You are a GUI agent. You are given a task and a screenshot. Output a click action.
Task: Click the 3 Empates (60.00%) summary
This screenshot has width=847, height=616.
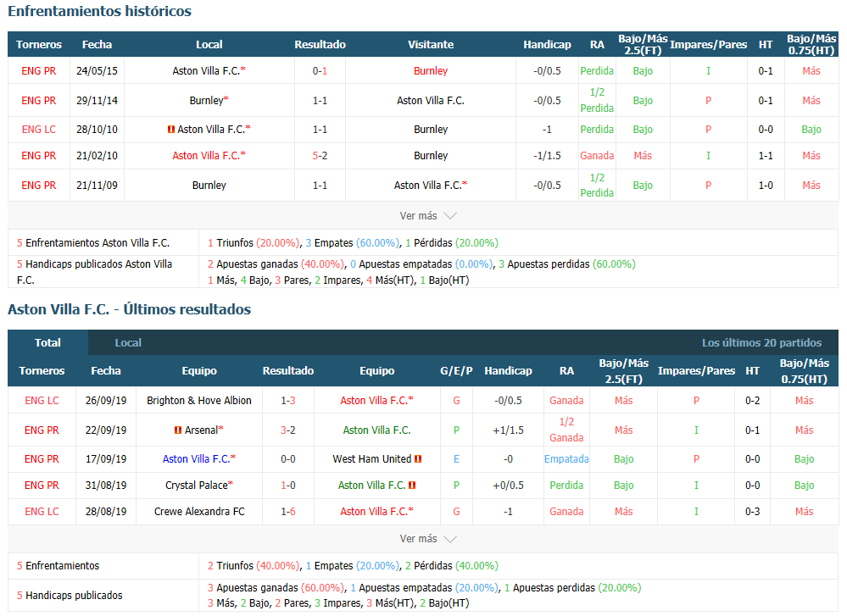click(x=353, y=243)
